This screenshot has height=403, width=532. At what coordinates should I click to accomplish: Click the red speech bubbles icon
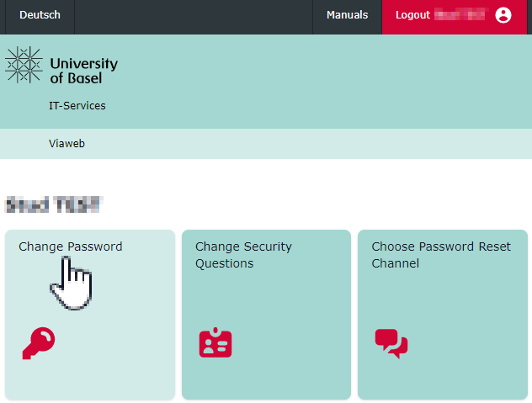tap(391, 343)
